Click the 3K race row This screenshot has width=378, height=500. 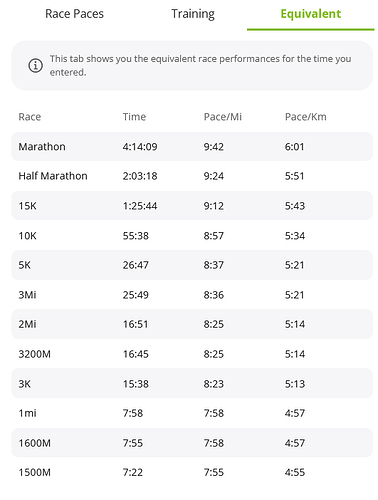point(192,383)
